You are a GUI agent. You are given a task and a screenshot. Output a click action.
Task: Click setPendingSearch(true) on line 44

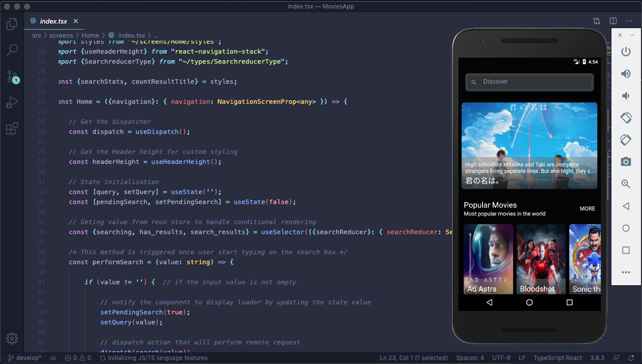pos(143,312)
